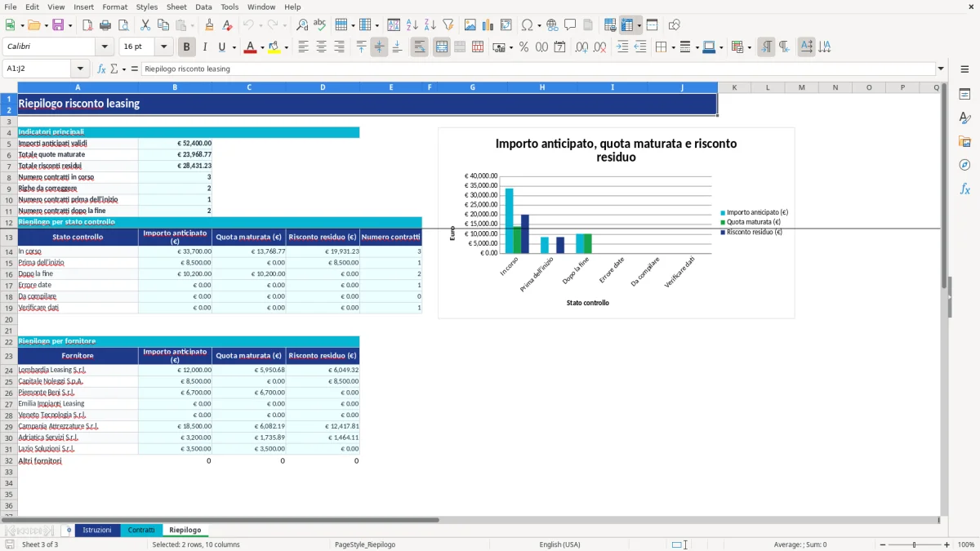Increase indent icon
Screen dimensions: 980x551
(622, 47)
